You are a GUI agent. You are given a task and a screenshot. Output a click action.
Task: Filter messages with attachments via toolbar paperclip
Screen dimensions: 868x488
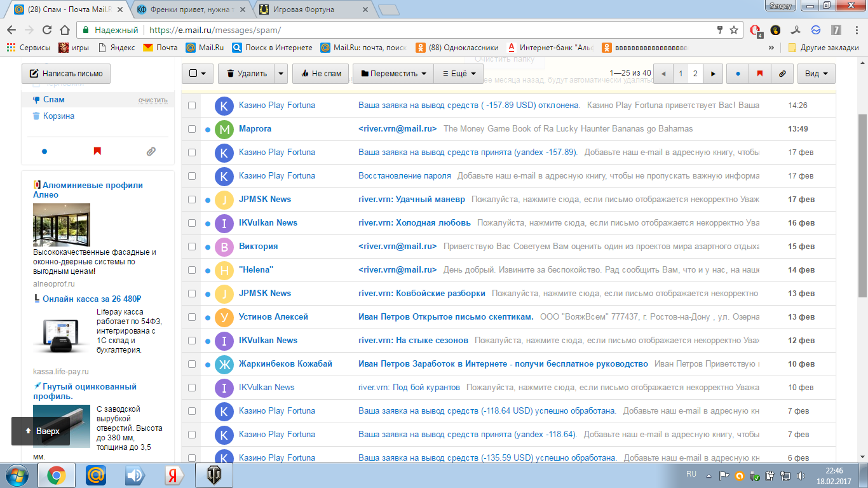click(782, 74)
